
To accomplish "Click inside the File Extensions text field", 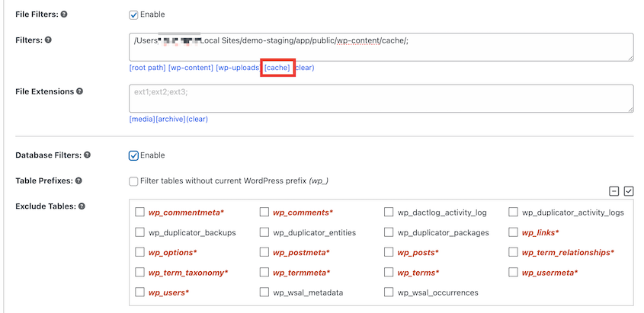I will pyautogui.click(x=381, y=98).
